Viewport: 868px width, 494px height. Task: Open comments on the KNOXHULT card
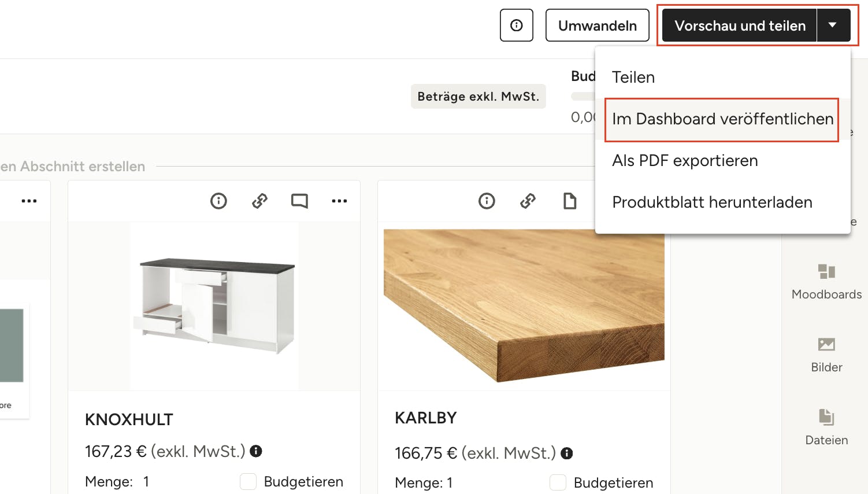point(299,201)
